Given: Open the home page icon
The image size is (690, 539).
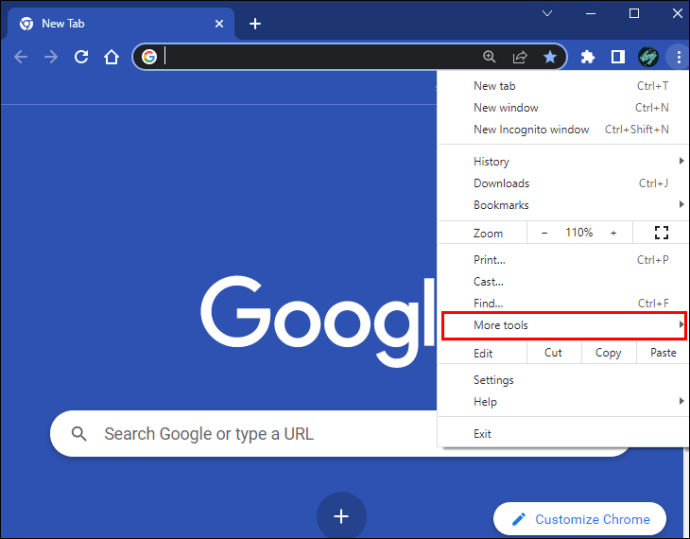Looking at the screenshot, I should click(111, 57).
